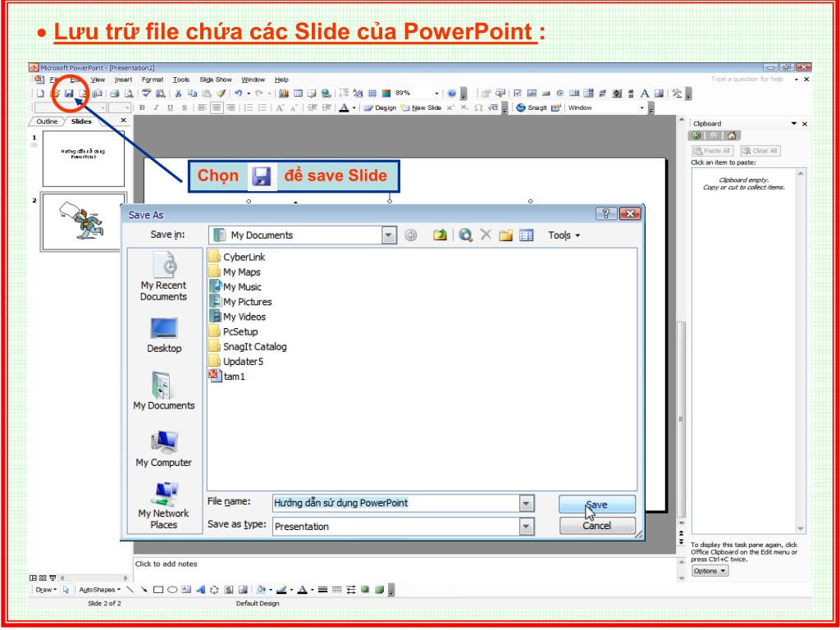The height and width of the screenshot is (630, 840).
Task: Click the Print icon in standard toolbar
Action: pyautogui.click(x=114, y=94)
